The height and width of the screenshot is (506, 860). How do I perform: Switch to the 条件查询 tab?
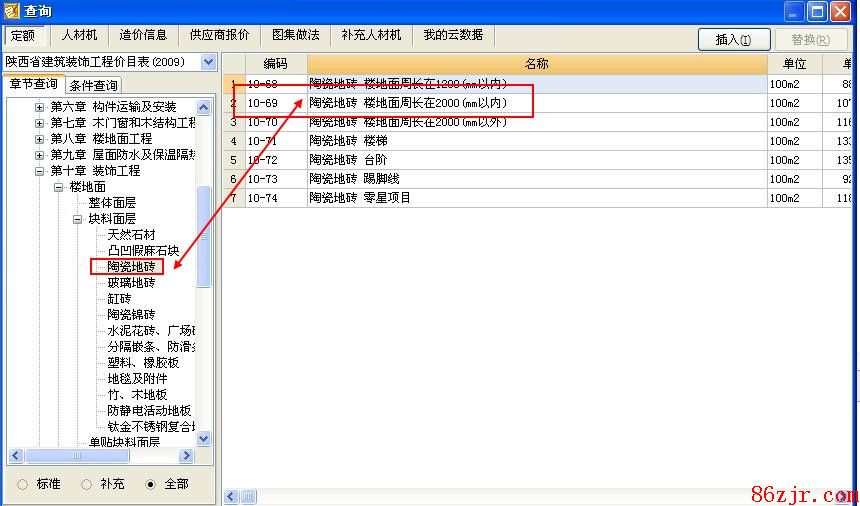pos(93,86)
